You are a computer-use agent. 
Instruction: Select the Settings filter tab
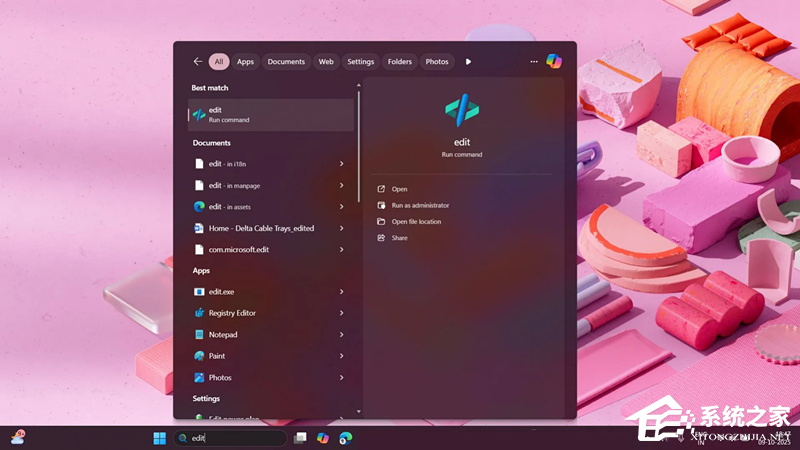pos(360,61)
